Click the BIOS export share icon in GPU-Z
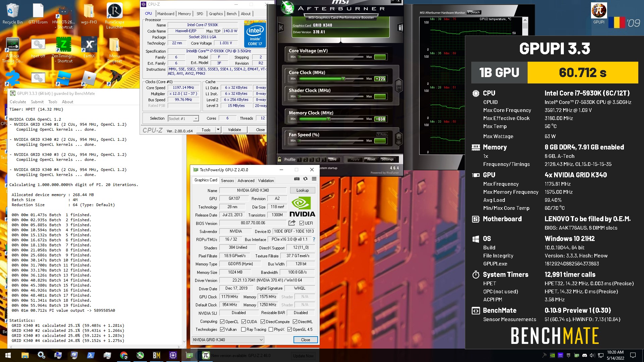The image size is (644, 362). point(292,223)
